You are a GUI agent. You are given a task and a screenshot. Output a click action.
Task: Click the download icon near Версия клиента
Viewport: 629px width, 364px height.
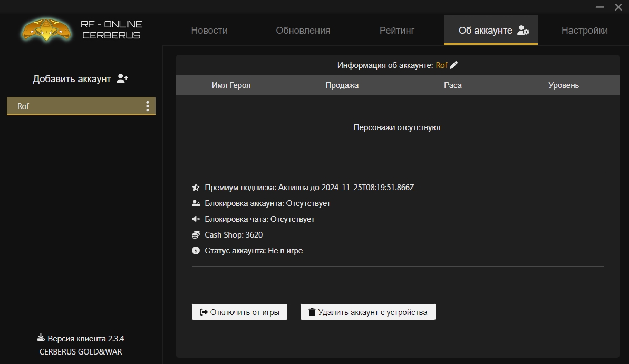tap(41, 337)
